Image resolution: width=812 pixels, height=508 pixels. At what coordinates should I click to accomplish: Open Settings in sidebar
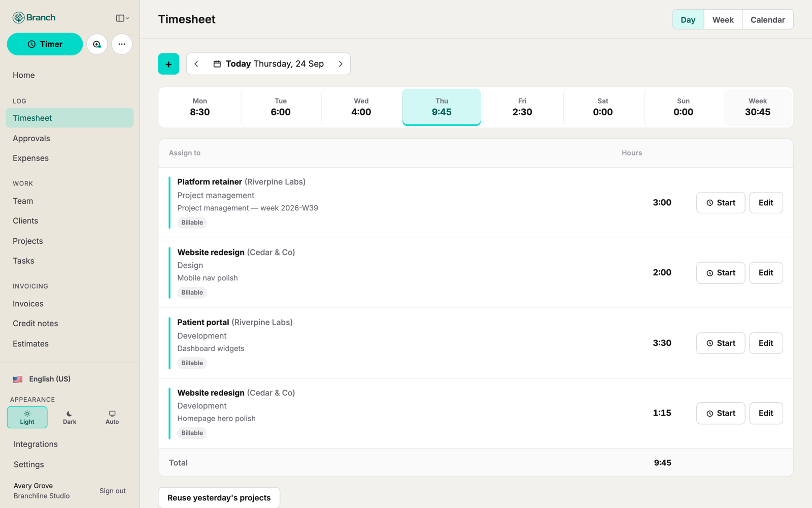[x=70, y=464]
